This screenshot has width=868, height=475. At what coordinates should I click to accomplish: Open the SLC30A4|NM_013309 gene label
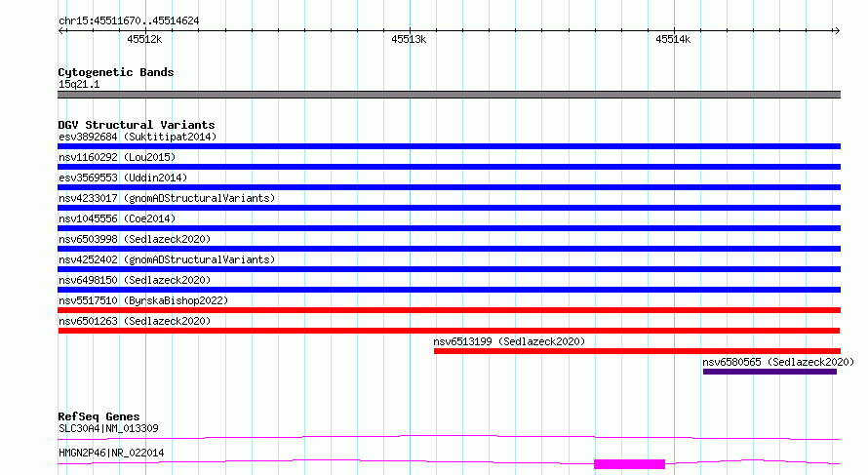point(108,428)
